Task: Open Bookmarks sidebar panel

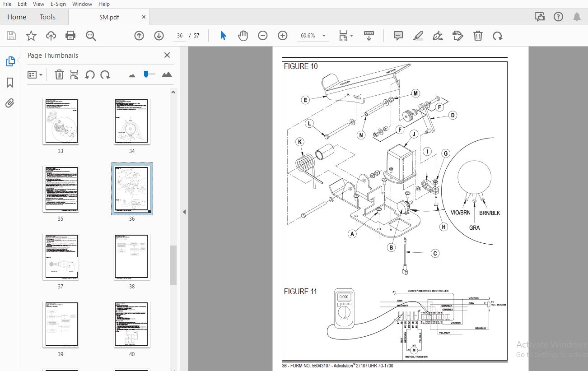Action: pos(10,83)
